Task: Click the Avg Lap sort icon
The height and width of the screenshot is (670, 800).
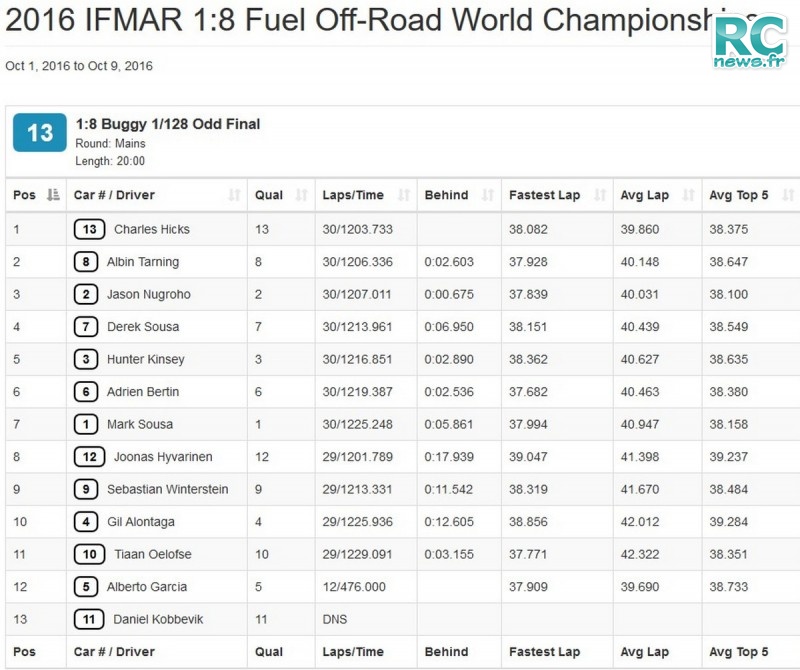Action: tap(688, 195)
